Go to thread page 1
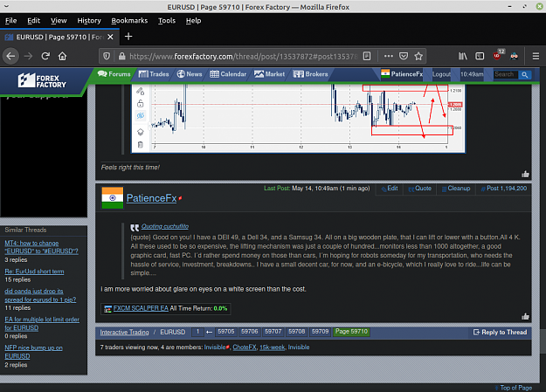Viewport: 546px width, 392px height. click(x=197, y=332)
